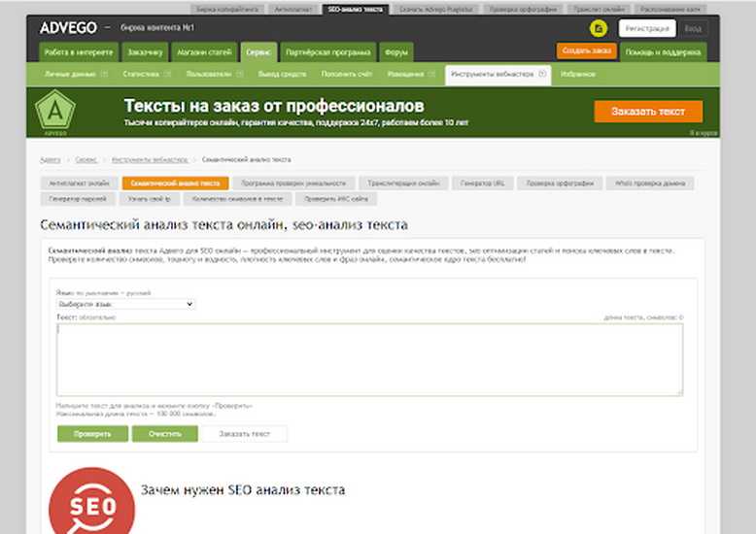Click the Тексты на заказ от профессионалов headline
The image size is (756, 534).
coord(274,106)
